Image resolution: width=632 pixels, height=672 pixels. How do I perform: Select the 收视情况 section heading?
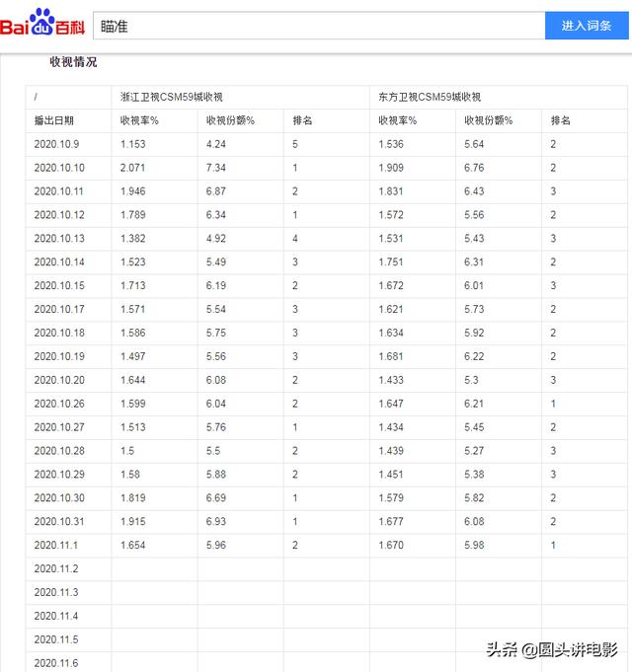(x=73, y=62)
